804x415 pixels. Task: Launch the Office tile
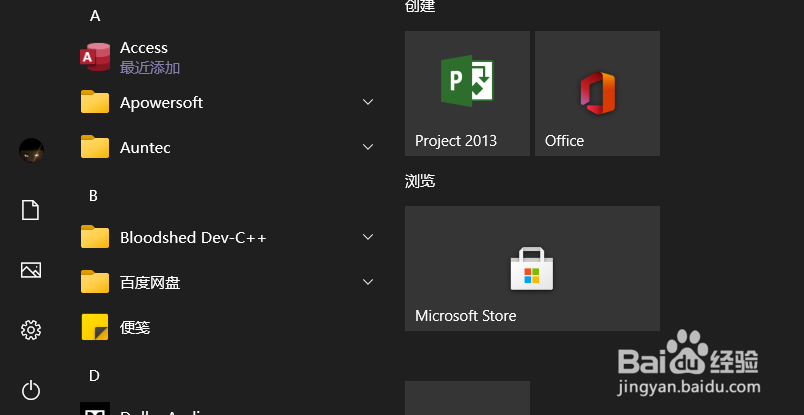[597, 93]
